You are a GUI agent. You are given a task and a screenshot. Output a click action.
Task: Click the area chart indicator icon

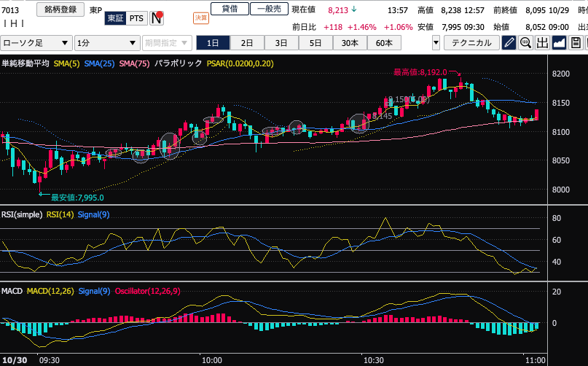point(560,43)
